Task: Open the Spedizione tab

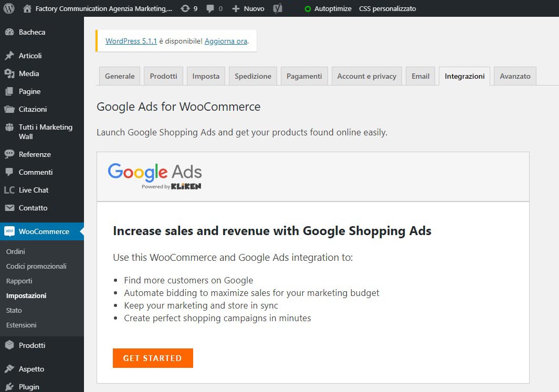Action: pyautogui.click(x=253, y=76)
